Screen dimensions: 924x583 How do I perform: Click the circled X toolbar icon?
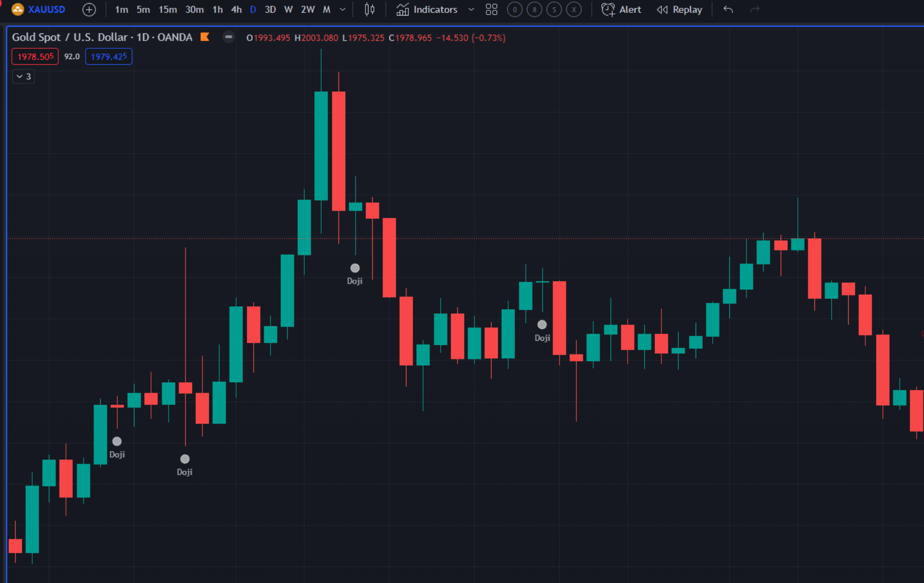point(574,9)
